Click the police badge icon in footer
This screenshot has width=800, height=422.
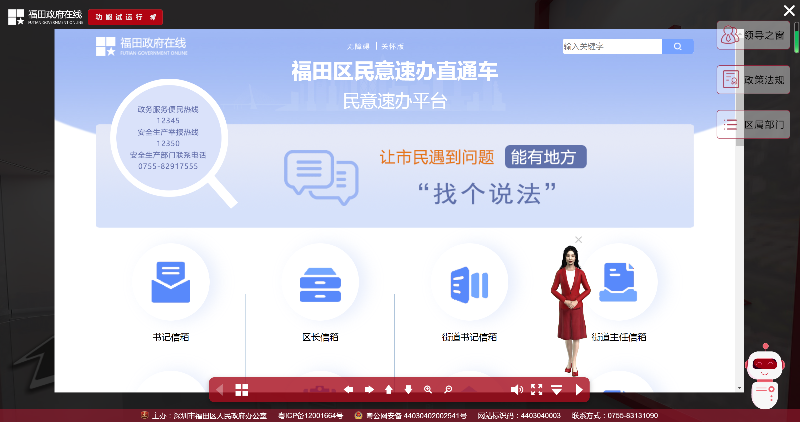coord(358,415)
